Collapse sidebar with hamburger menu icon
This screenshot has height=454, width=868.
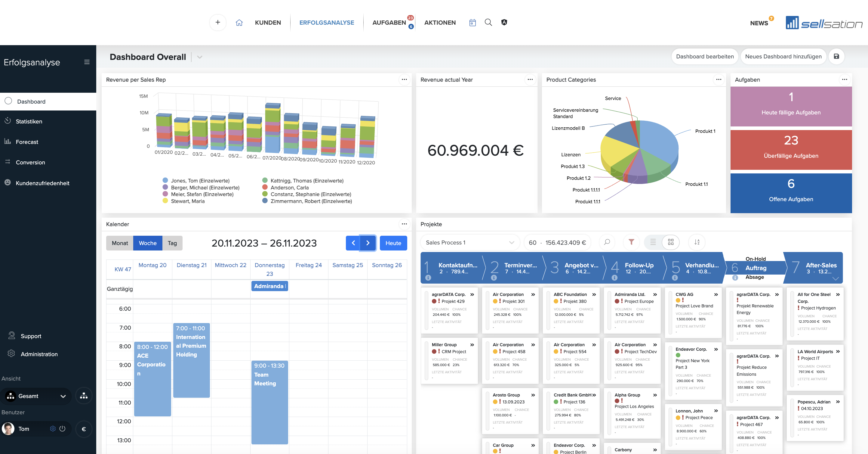coord(87,62)
